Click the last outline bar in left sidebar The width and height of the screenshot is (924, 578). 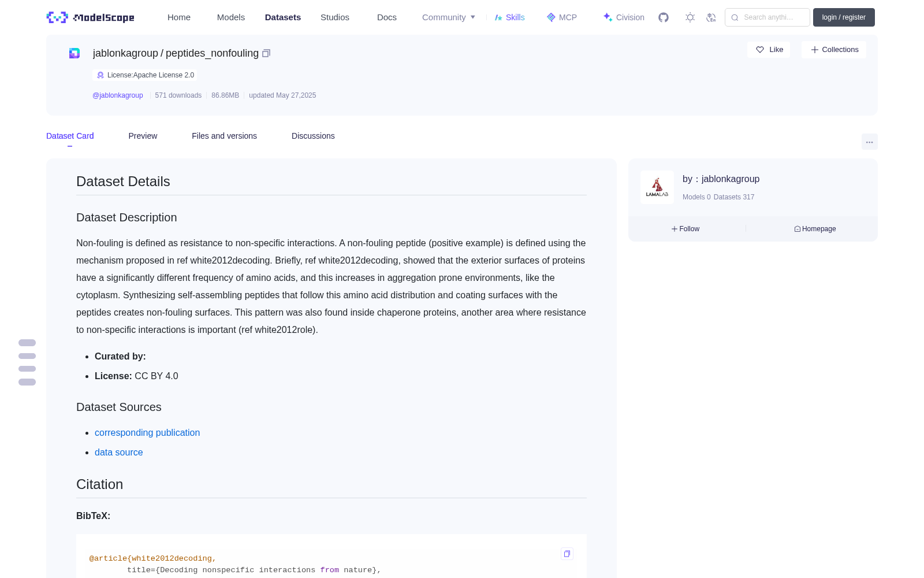point(27,382)
